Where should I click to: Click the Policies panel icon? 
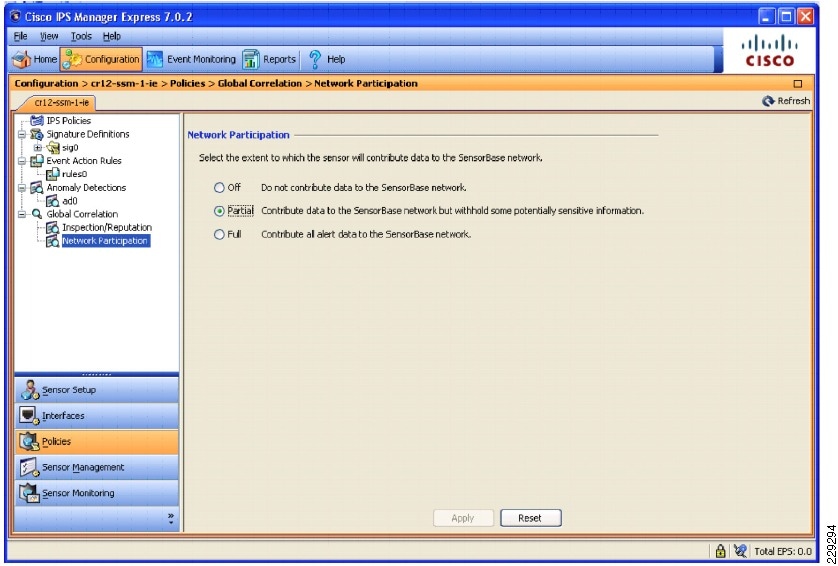tap(29, 441)
